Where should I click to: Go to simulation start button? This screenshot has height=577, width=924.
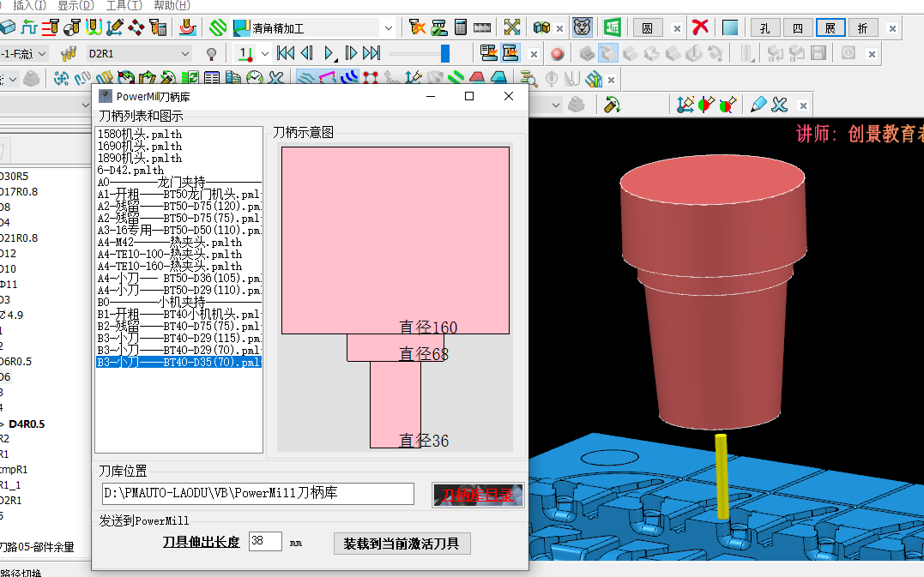(286, 53)
